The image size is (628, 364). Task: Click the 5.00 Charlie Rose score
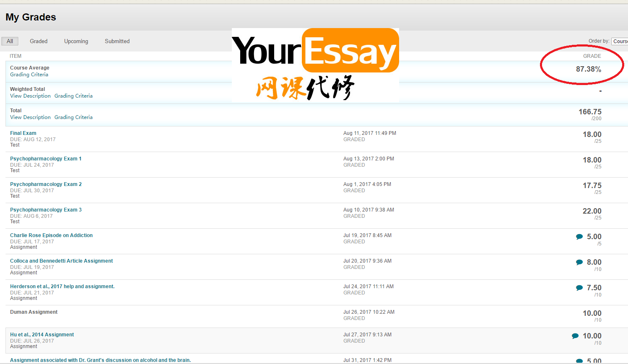[x=594, y=237]
